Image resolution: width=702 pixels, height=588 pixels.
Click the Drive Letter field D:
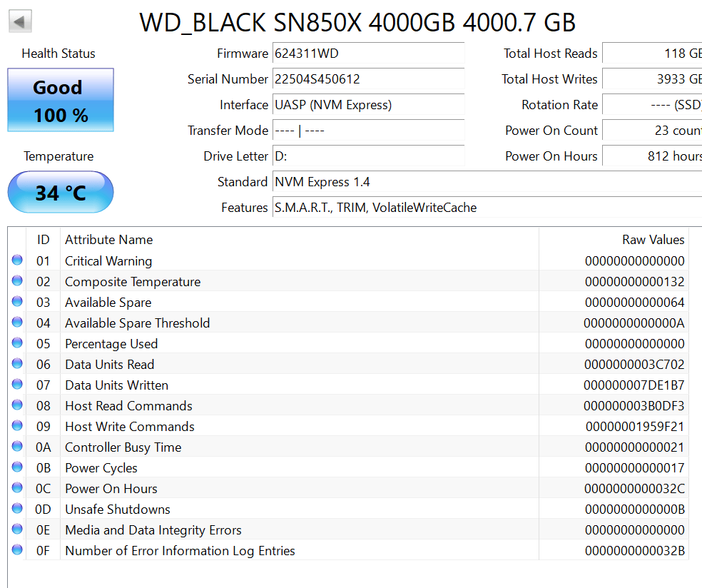368,156
